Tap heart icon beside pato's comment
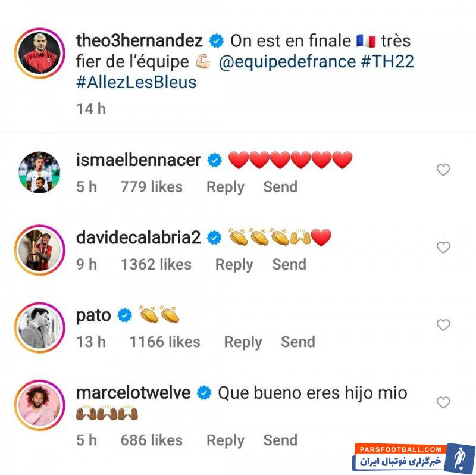The image size is (476, 475). point(443,325)
